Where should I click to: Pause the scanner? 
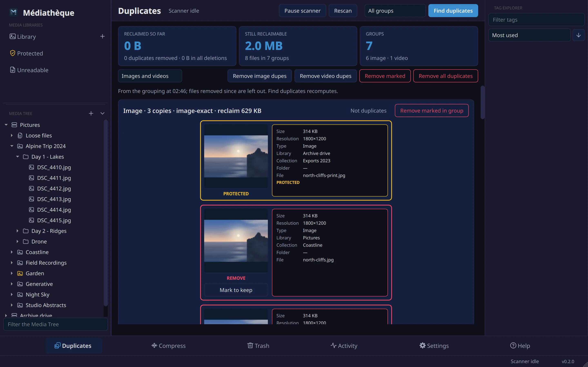(x=302, y=11)
